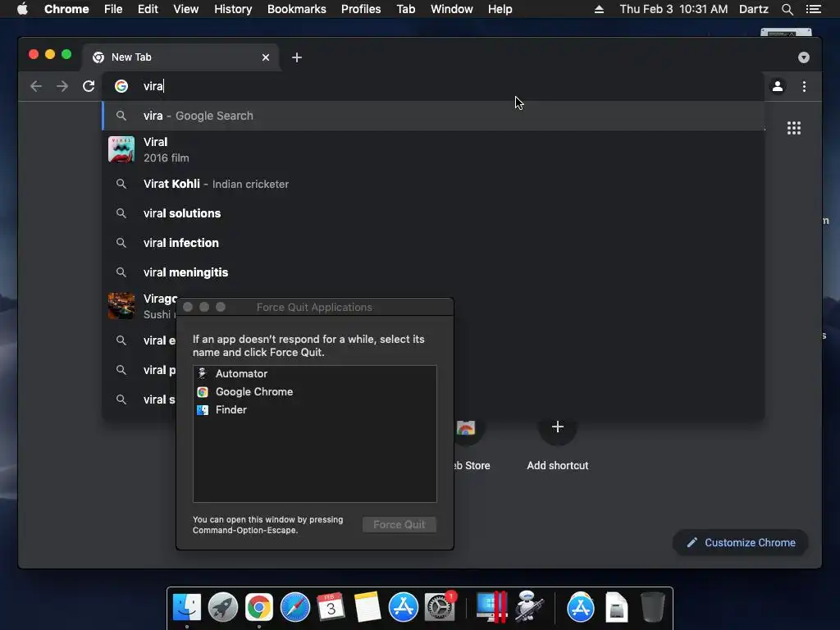Open Notes from the Dock
840x630 pixels.
click(x=367, y=607)
